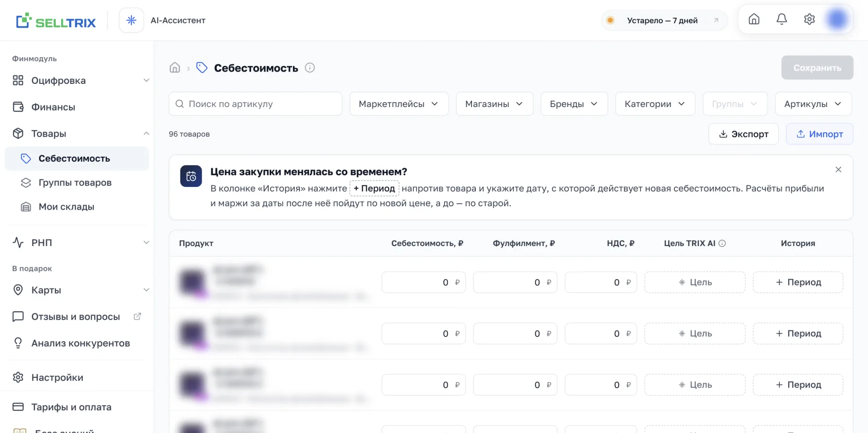Click the История column header

798,243
